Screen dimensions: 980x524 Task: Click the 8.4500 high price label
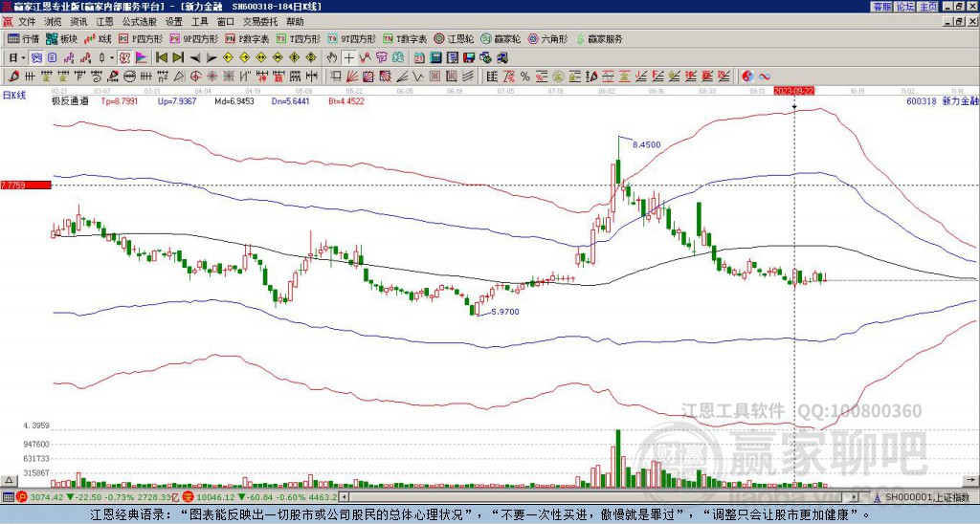pos(646,145)
